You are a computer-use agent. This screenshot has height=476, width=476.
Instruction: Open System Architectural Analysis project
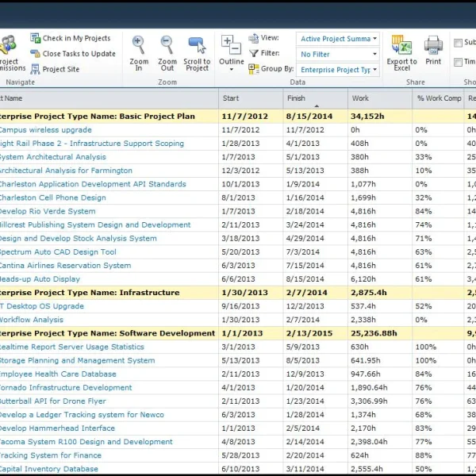[53, 157]
